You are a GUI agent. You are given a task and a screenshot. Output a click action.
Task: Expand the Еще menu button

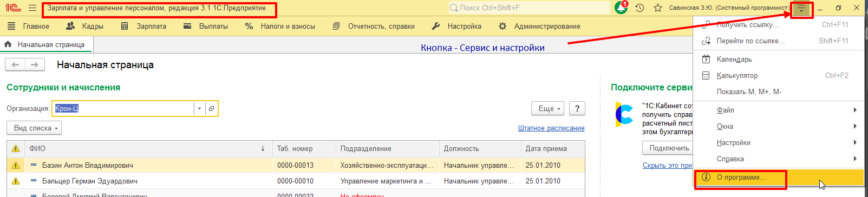[548, 109]
